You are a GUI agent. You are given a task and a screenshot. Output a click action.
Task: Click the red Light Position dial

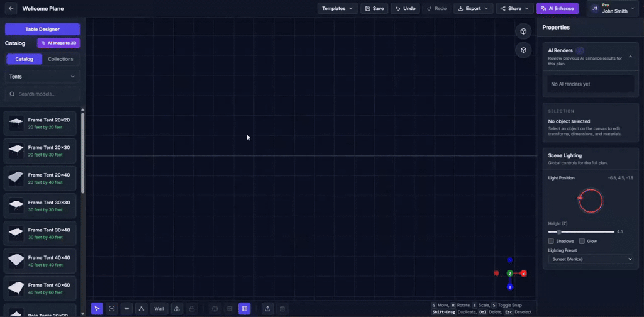(590, 201)
